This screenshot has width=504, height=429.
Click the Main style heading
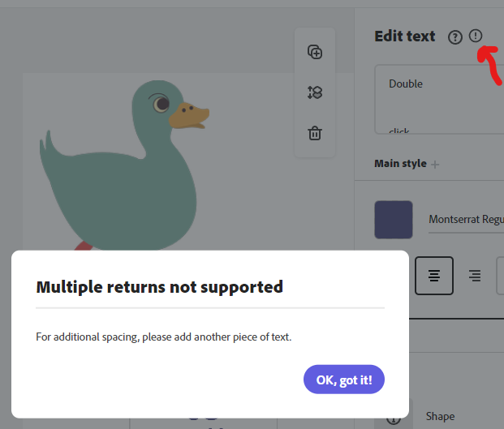(400, 164)
